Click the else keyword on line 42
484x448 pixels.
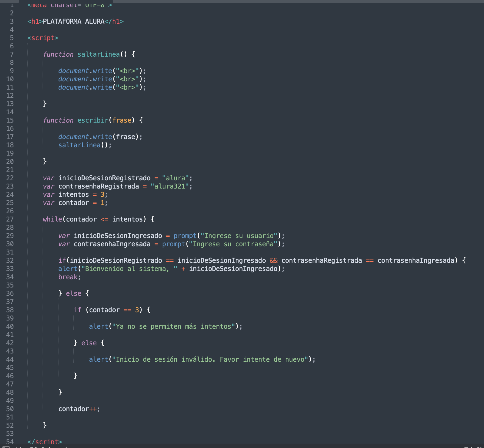89,343
